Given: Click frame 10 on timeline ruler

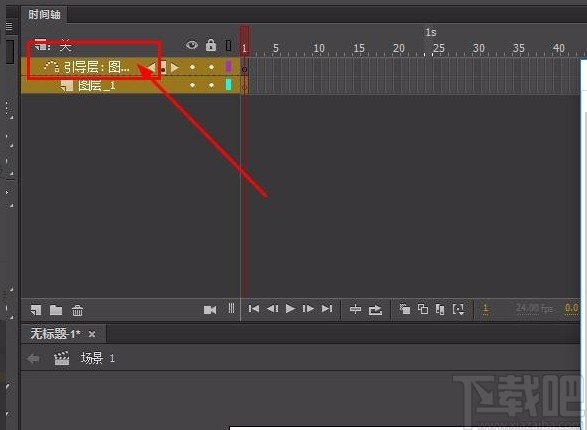Looking at the screenshot, I should coord(319,48).
